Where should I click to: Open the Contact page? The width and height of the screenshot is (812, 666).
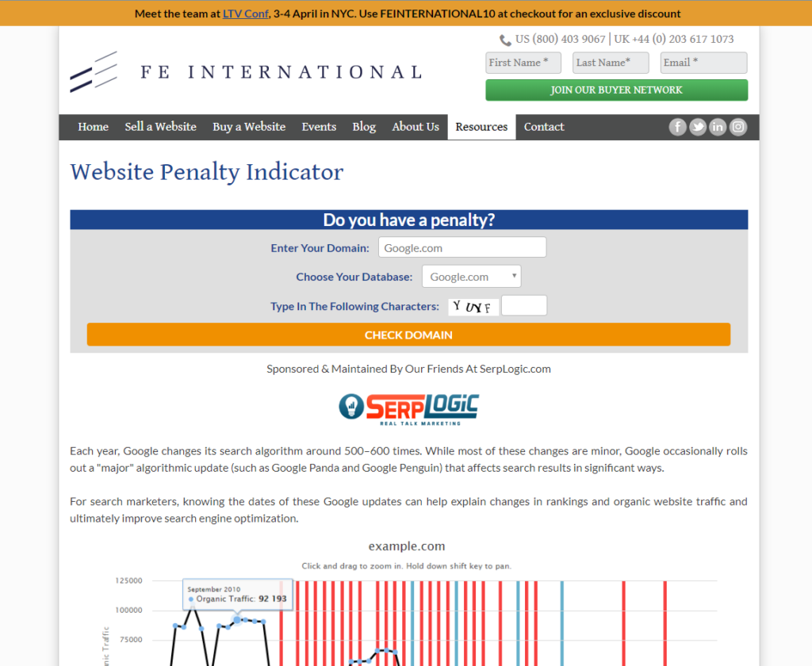coord(544,127)
